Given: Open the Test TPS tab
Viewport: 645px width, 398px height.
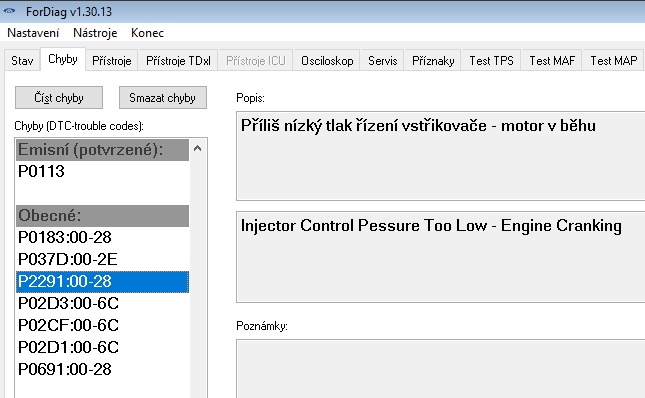Looking at the screenshot, I should [x=492, y=60].
